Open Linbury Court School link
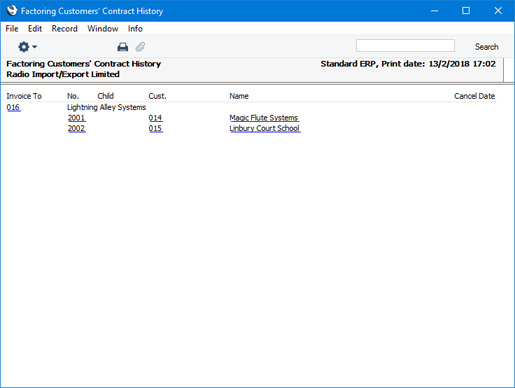Screen dimensions: 515x388 265,128
